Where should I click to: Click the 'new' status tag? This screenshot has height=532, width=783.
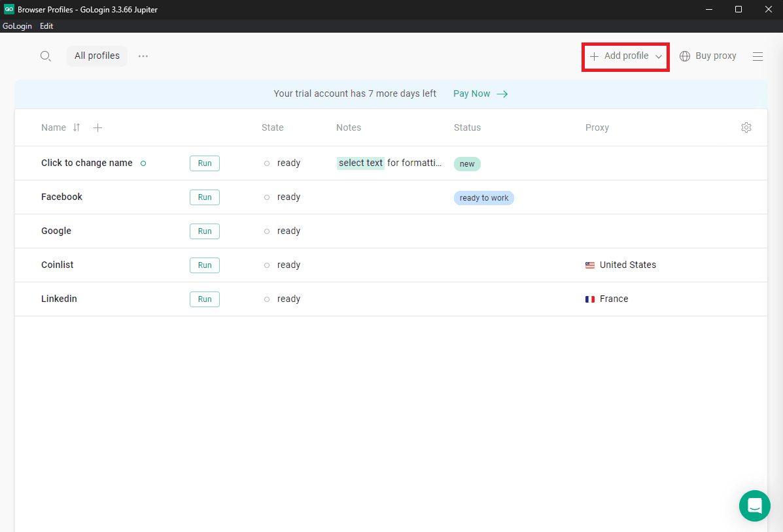467,164
